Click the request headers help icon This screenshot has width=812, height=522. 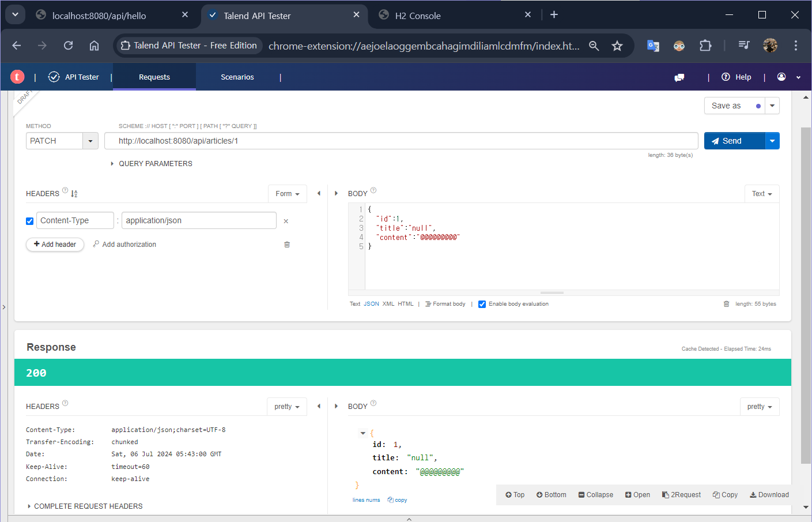tap(65, 190)
